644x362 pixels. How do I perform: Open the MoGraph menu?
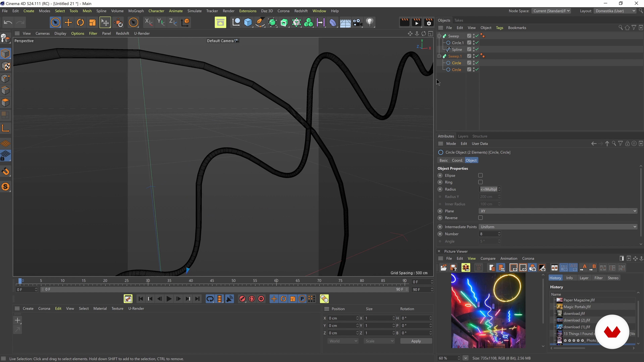pyautogui.click(x=136, y=11)
